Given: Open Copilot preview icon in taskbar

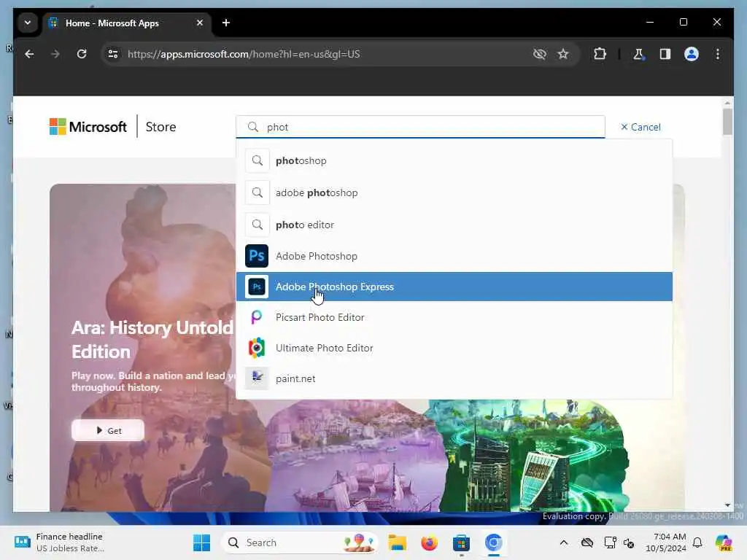Looking at the screenshot, I should [723, 542].
